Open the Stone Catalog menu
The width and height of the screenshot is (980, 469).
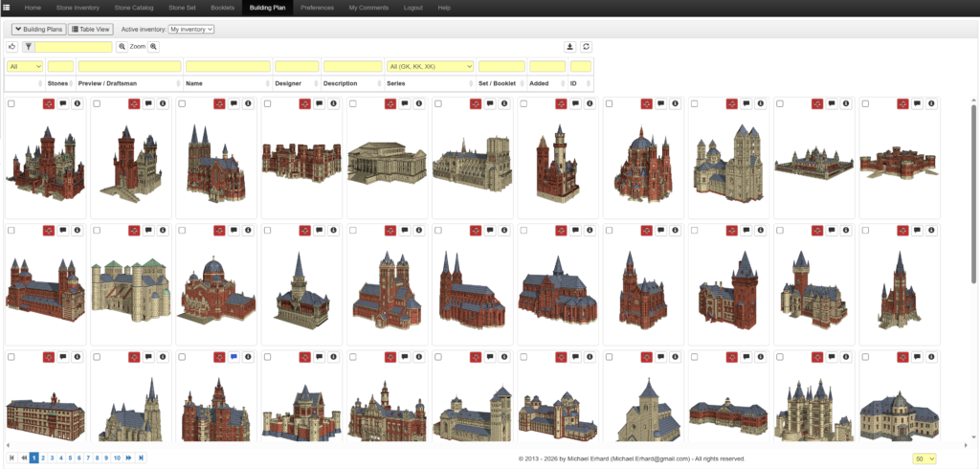tap(133, 8)
